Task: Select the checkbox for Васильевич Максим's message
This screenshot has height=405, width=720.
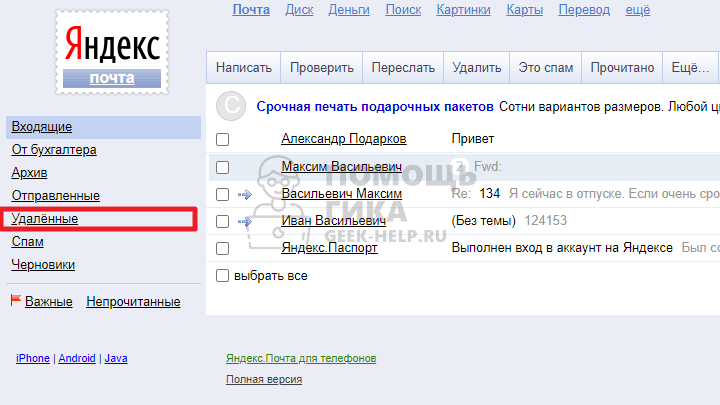Action: 222,194
